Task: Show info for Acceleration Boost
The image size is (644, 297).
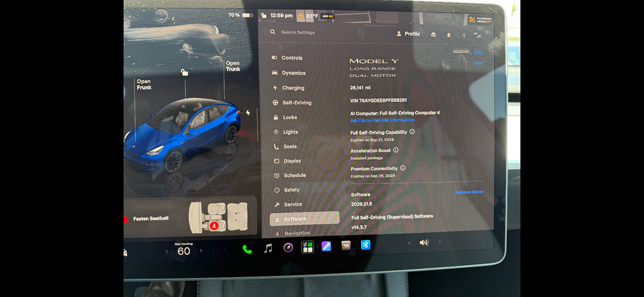Action: (396, 150)
